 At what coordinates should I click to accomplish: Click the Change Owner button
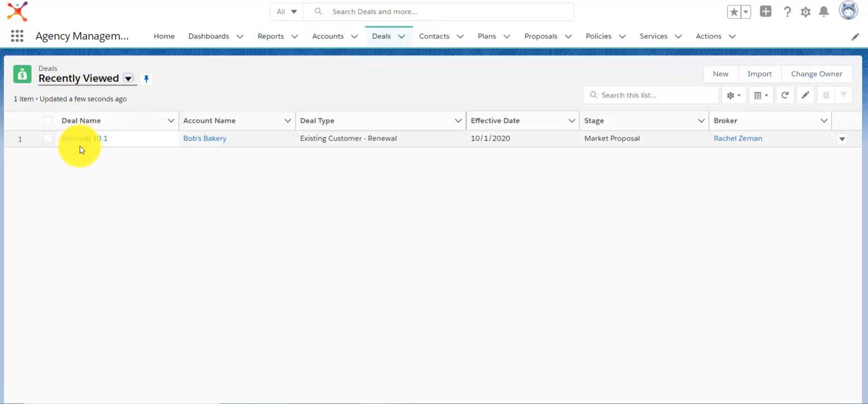(x=817, y=74)
